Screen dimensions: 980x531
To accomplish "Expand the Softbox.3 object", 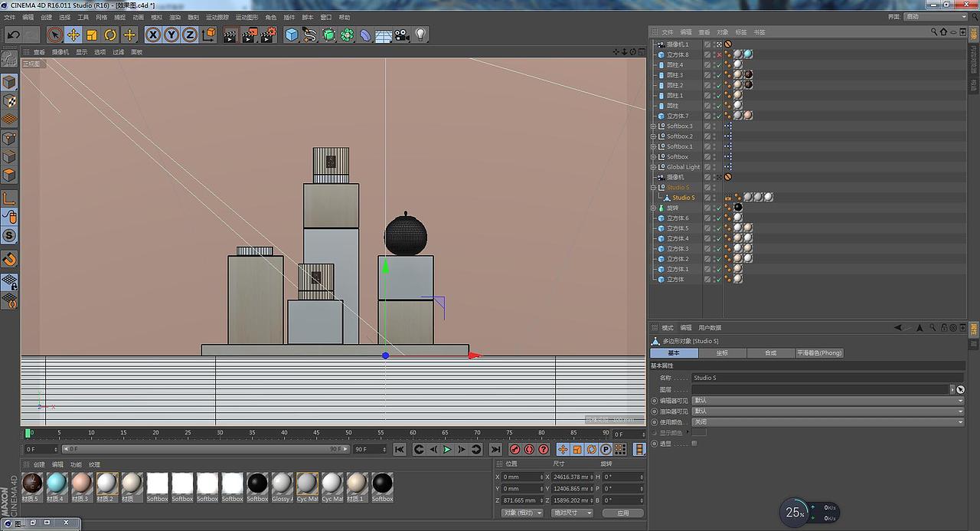I will click(653, 126).
